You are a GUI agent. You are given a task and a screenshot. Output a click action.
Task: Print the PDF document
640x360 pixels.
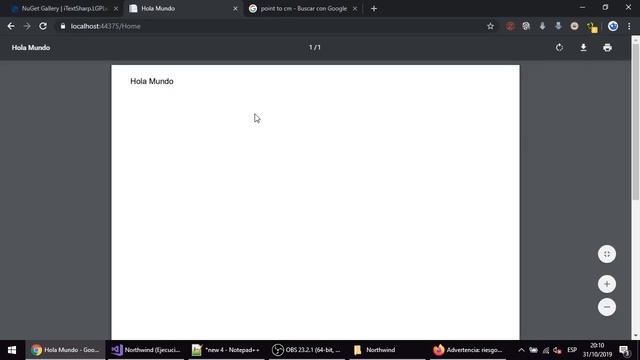[x=607, y=48]
